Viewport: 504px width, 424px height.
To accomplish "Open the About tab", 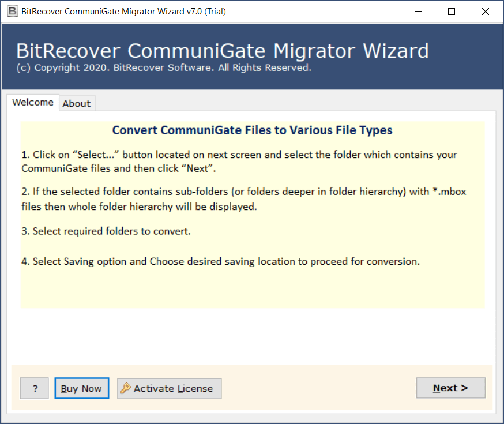I will click(76, 104).
